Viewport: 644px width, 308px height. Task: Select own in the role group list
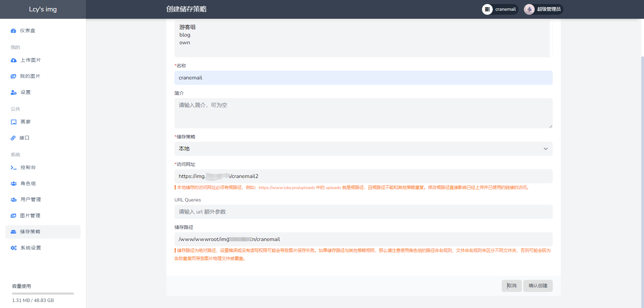[x=185, y=43]
